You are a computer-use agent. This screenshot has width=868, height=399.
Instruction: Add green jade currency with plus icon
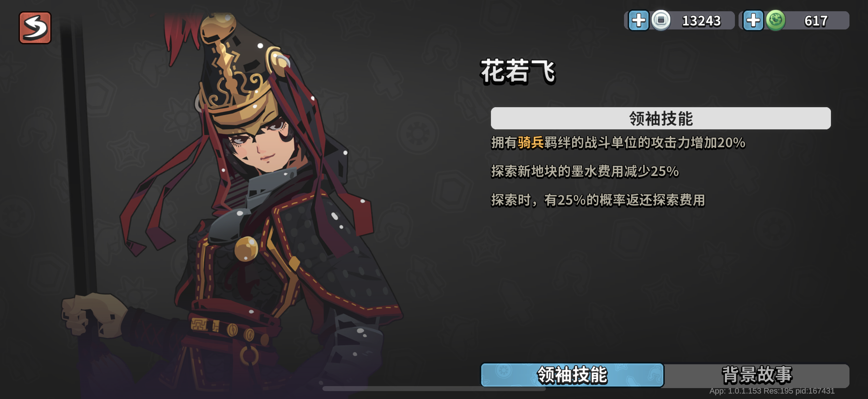tap(753, 21)
